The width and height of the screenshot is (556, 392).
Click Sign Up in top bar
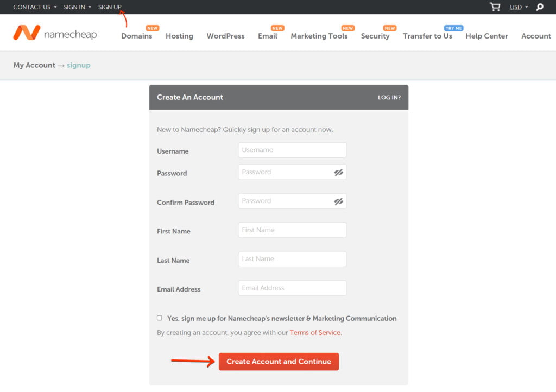tap(110, 7)
